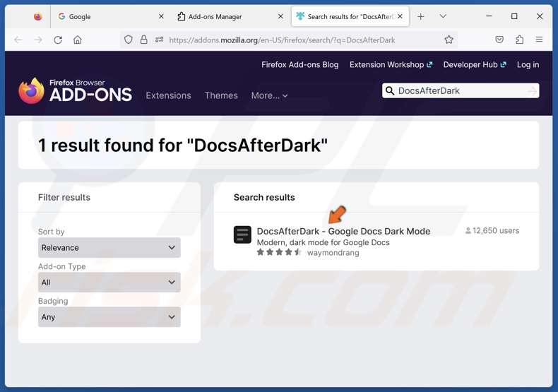Screen dimensions: 558x392
Task: Switch to the Google tab
Action: point(110,16)
